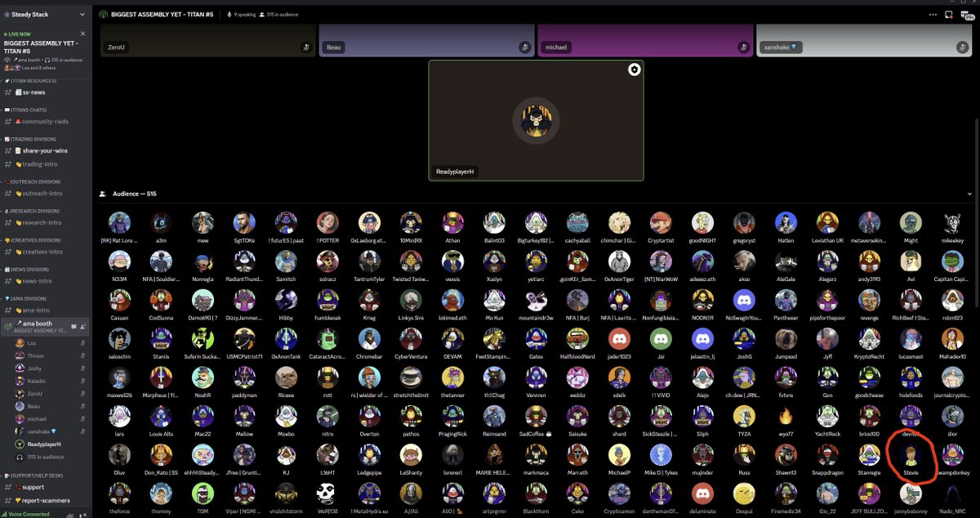This screenshot has width=980, height=518.
Task: Open chat icon with 99+ badge
Action: (x=969, y=15)
